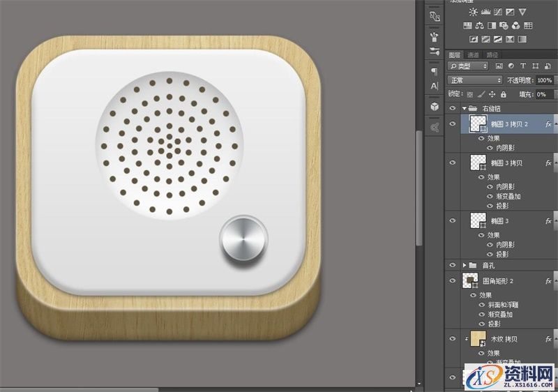Click the 不透明度 100% value field
Screen dimensions: 558x392
543,80
